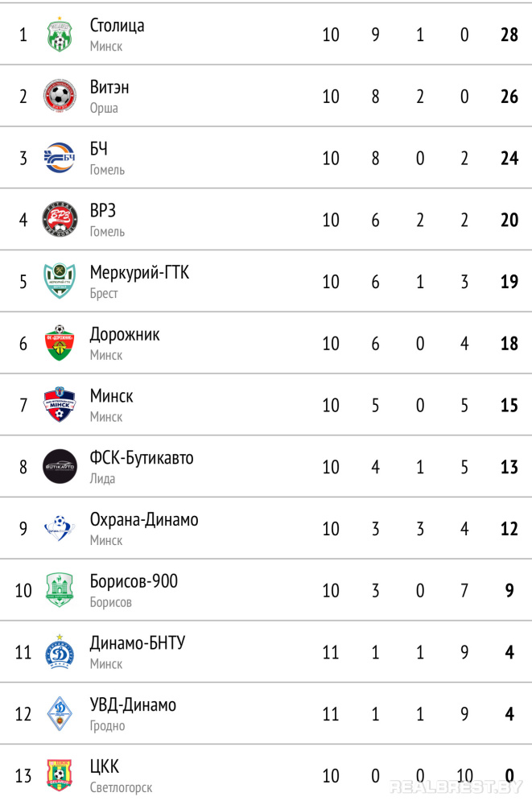Click the ФСК-Бутикавто team name
The height and width of the screenshot is (805, 532).
(x=142, y=458)
